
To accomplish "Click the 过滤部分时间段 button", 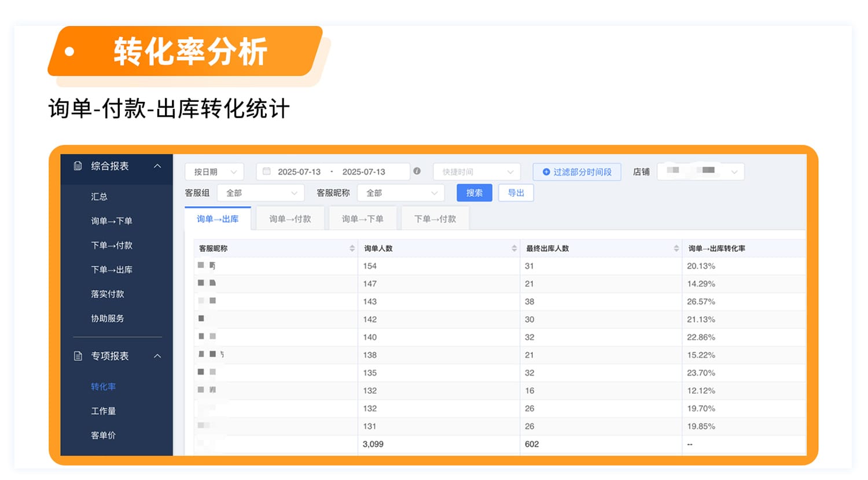I will [x=576, y=172].
